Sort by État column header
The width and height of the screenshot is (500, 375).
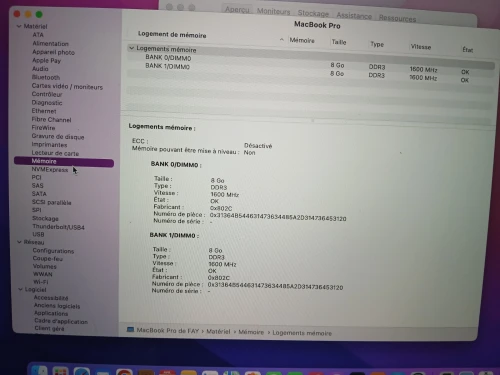click(x=467, y=50)
